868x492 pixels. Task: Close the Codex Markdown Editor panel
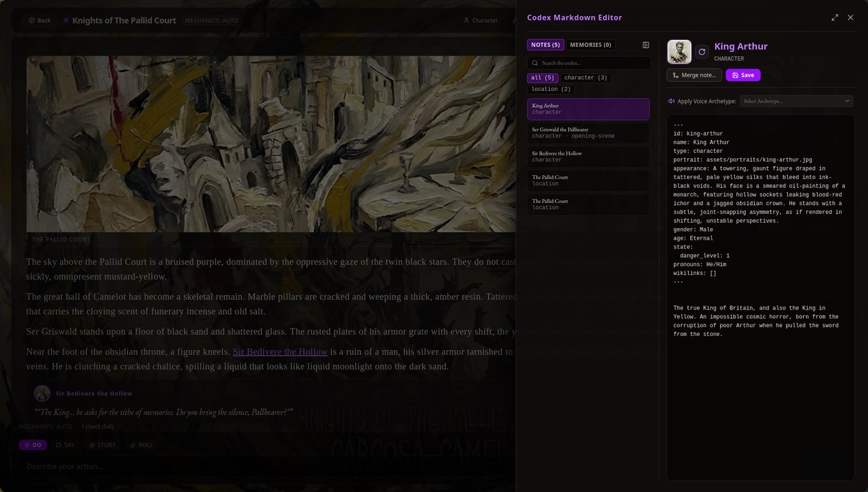pos(850,18)
